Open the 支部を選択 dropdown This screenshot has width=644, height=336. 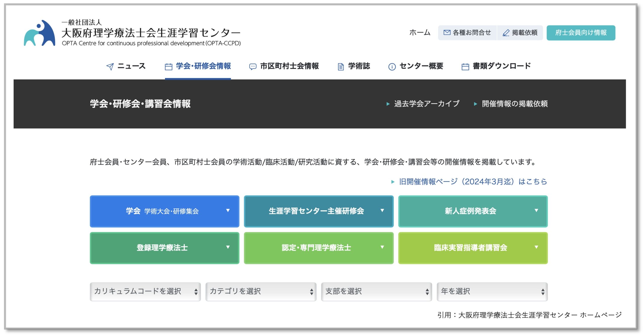coord(376,291)
